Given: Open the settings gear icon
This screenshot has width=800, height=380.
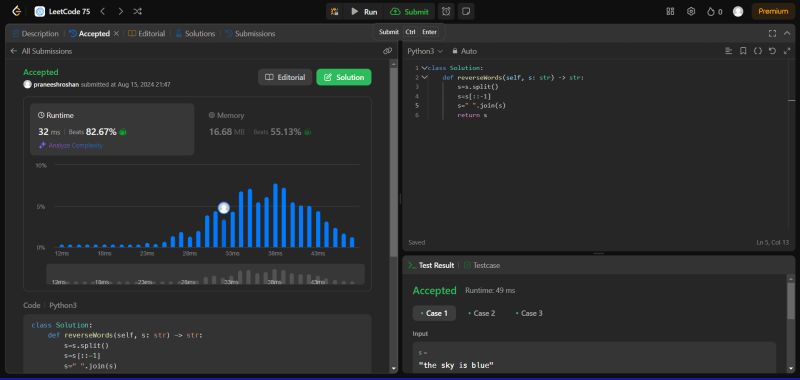Looking at the screenshot, I should pos(691,11).
